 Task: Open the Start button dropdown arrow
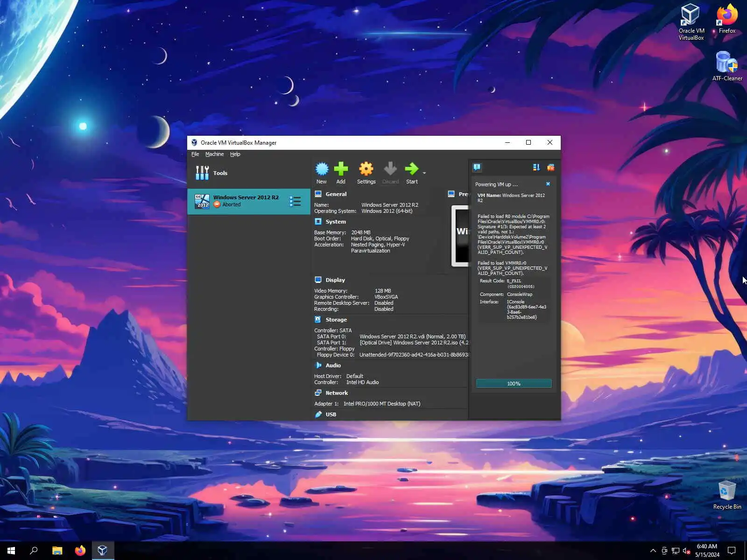pos(424,173)
